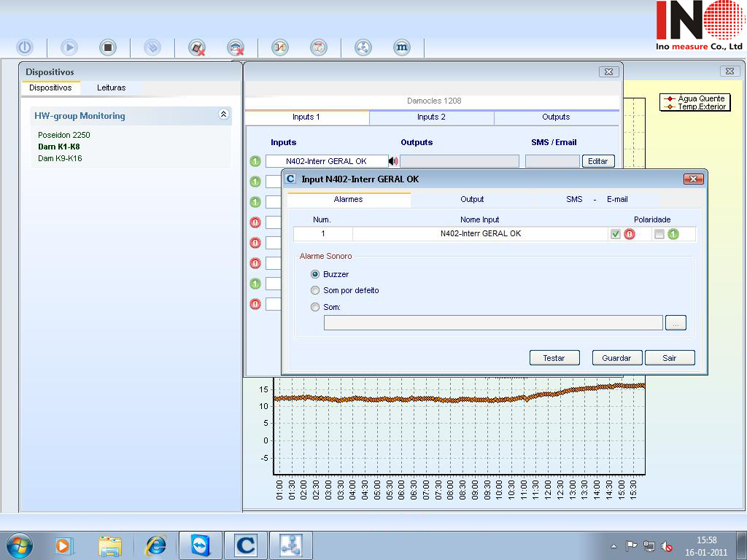Switch to the Leituras tab
The image size is (747, 560).
[112, 87]
